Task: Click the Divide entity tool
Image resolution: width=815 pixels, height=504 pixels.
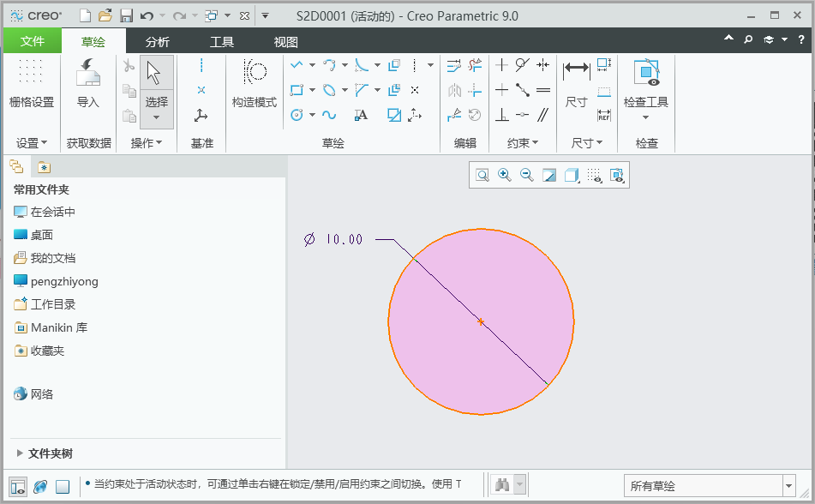Action: pyautogui.click(x=453, y=115)
